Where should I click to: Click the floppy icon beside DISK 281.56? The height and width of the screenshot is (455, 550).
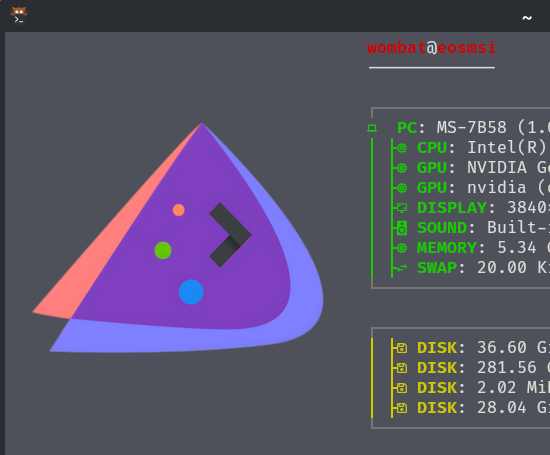click(402, 368)
